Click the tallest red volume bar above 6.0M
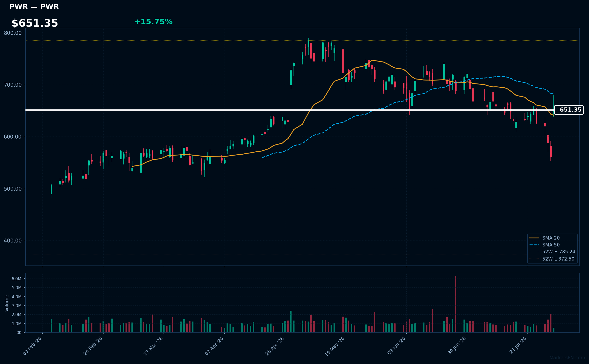 pos(456,304)
